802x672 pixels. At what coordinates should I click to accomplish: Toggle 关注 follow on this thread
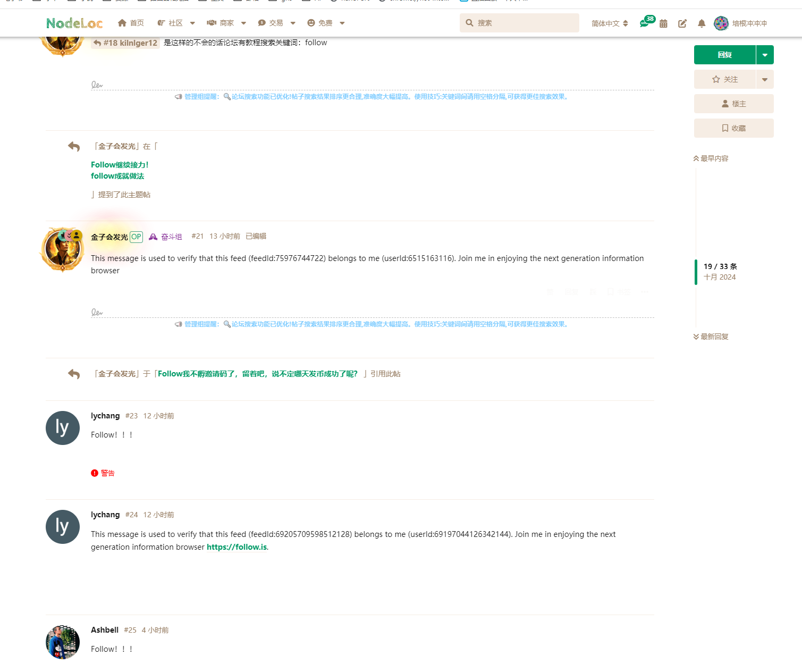(x=725, y=79)
